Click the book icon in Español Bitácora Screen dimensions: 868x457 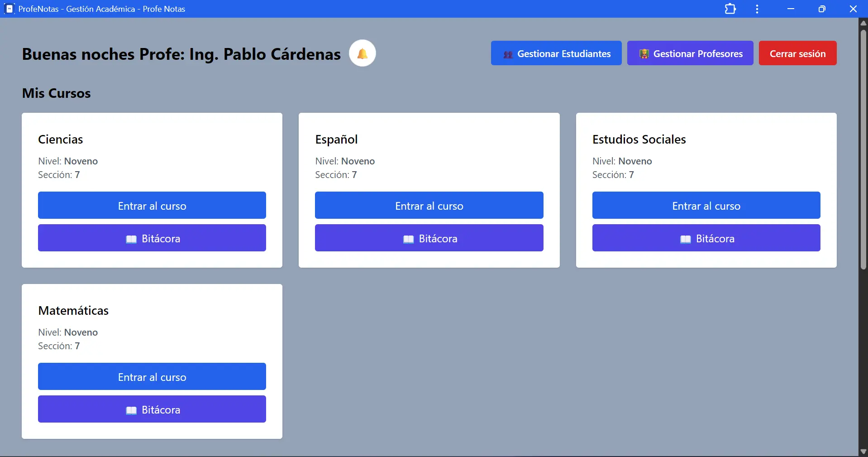pyautogui.click(x=408, y=239)
